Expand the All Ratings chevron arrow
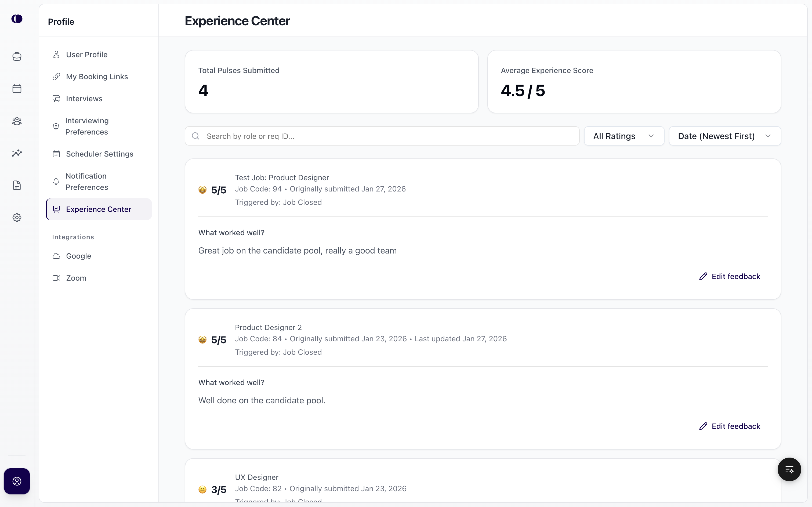812x507 pixels. [651, 136]
